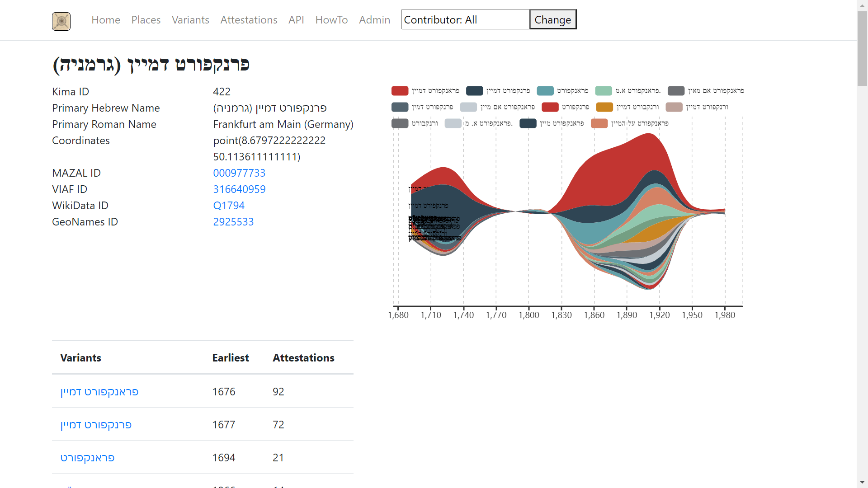Screen dimensions: 868x488
Task: Toggle the red first legend swatch in the chart
Action: point(400,91)
